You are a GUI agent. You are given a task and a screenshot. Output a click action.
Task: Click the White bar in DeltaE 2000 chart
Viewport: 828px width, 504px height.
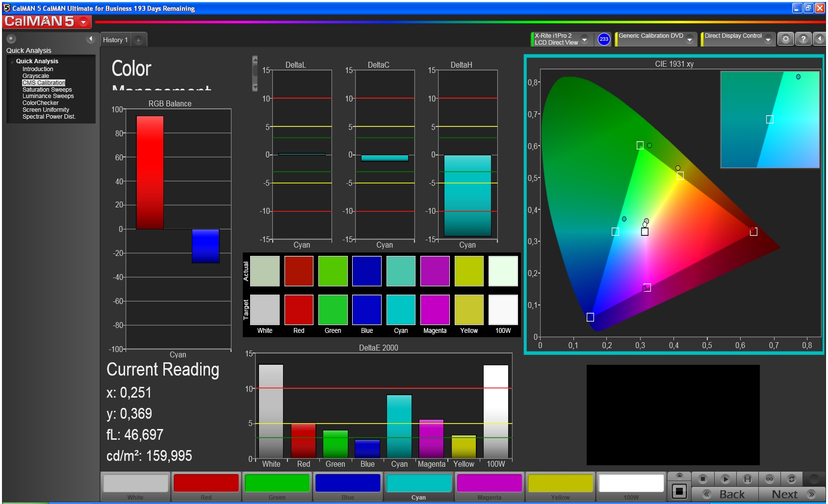point(271,411)
